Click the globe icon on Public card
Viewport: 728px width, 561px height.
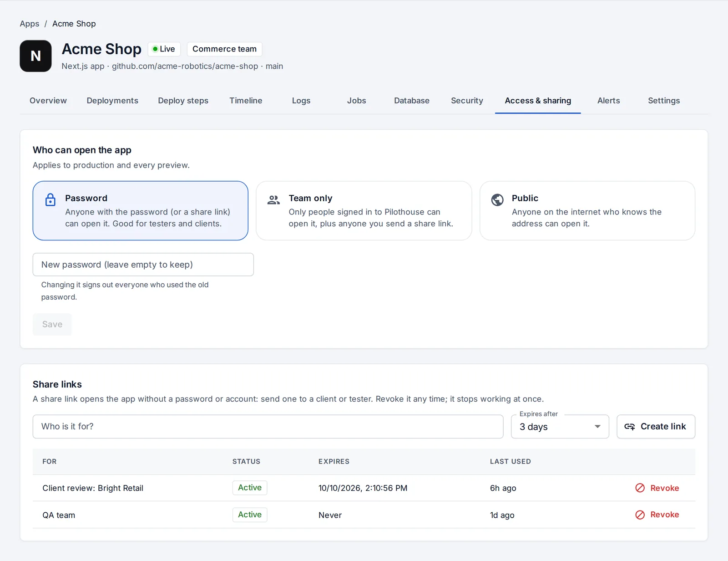(497, 199)
